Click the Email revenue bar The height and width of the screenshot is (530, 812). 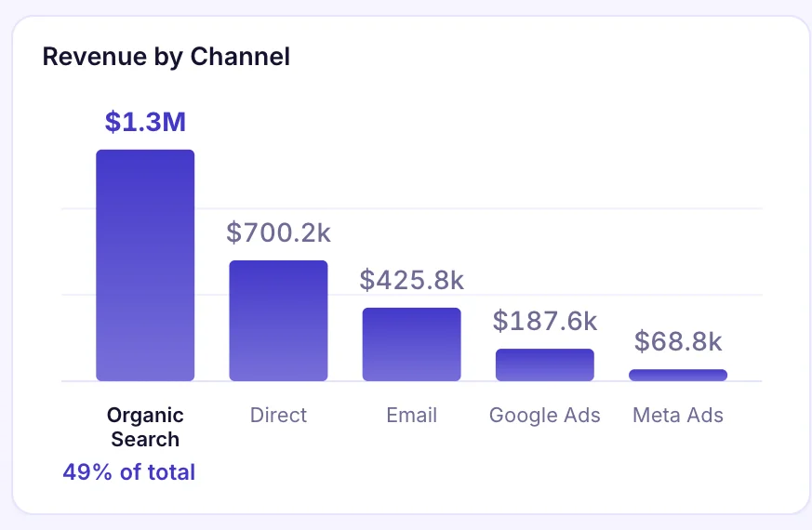(x=412, y=345)
